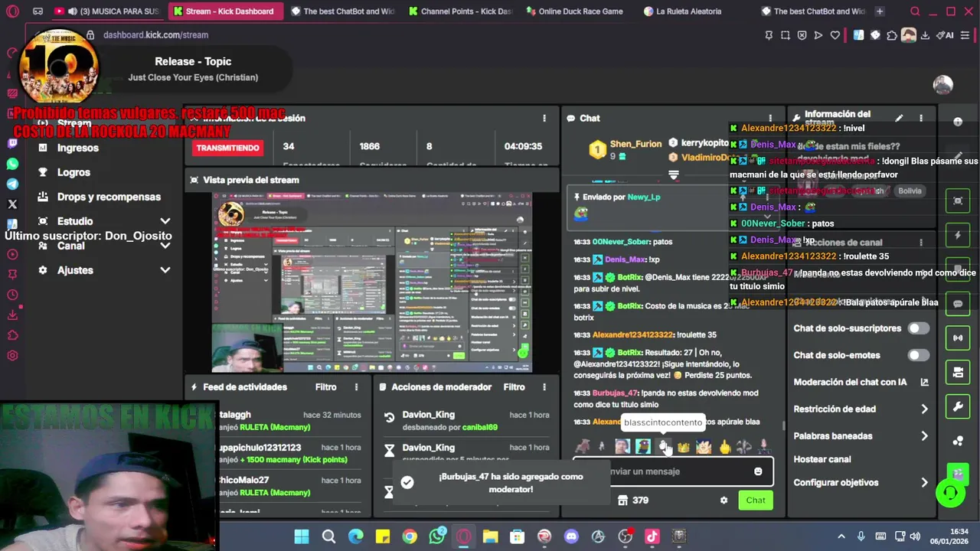Open File Explorer from the taskbar
980x551 pixels.
click(490, 536)
